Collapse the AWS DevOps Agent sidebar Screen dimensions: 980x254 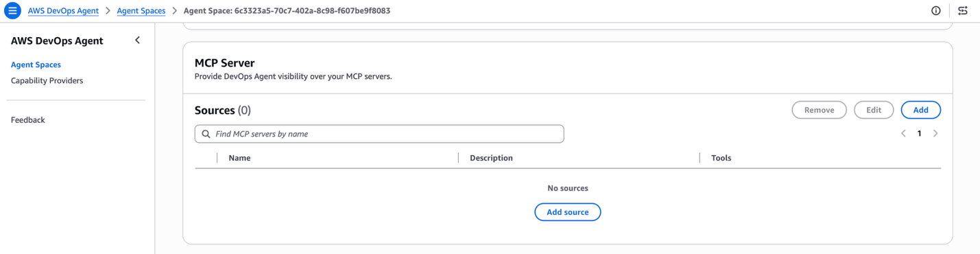pos(137,41)
